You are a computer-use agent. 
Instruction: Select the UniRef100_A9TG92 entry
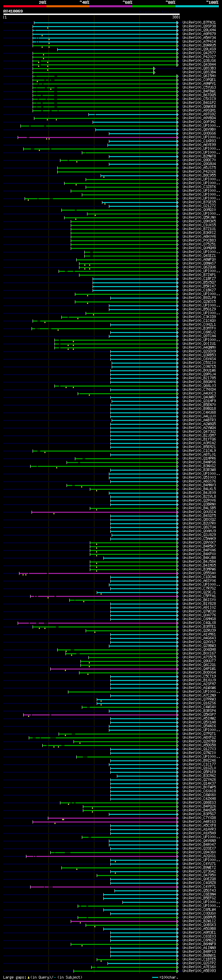click(x=199, y=114)
